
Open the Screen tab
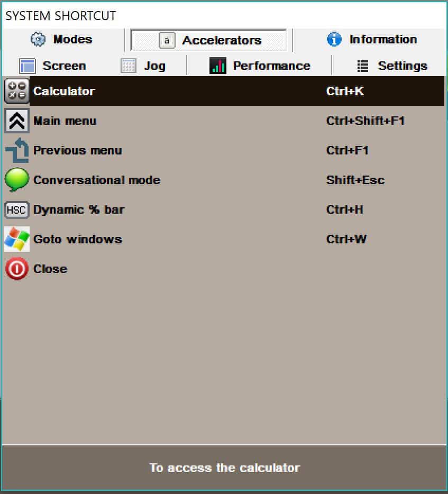click(53, 66)
